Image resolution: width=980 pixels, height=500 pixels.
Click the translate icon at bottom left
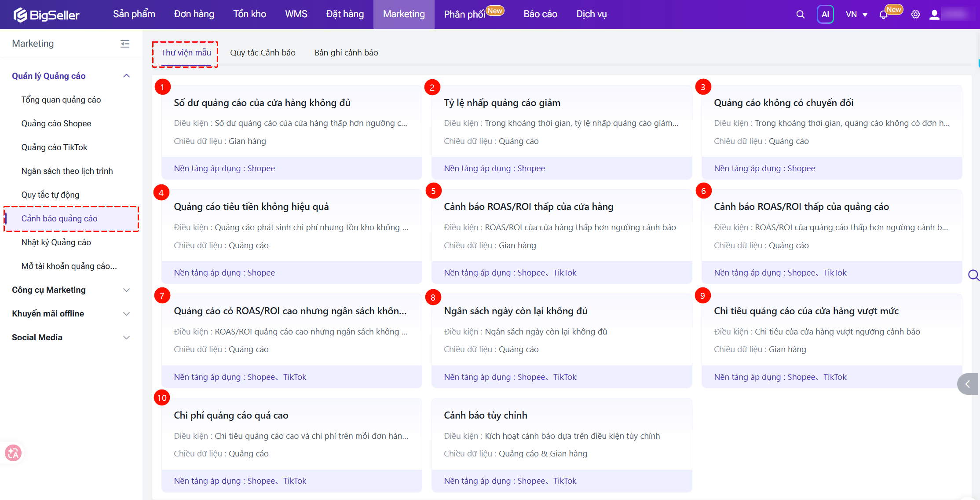(13, 452)
